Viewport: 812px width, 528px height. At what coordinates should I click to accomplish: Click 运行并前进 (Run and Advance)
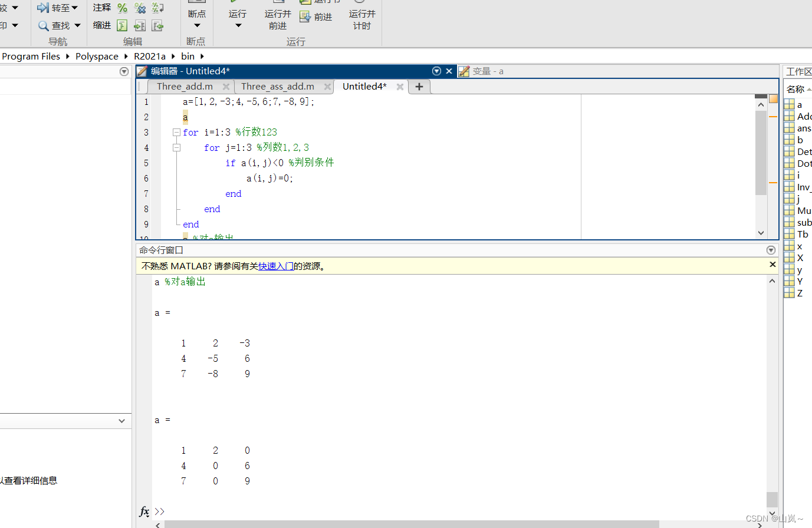[278, 19]
